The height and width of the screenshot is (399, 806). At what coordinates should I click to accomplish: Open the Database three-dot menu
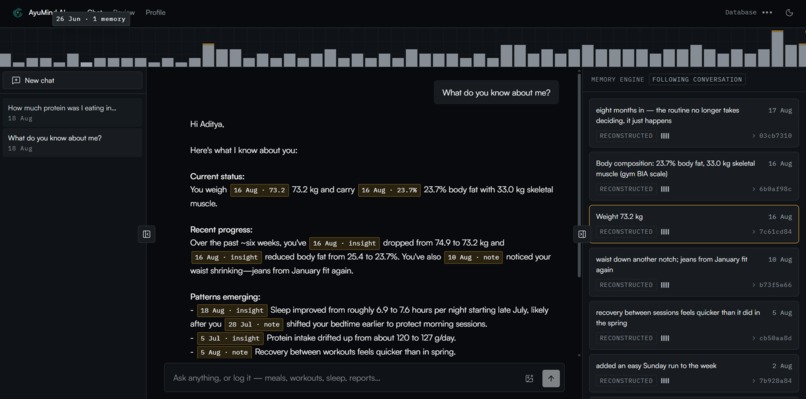click(x=767, y=12)
